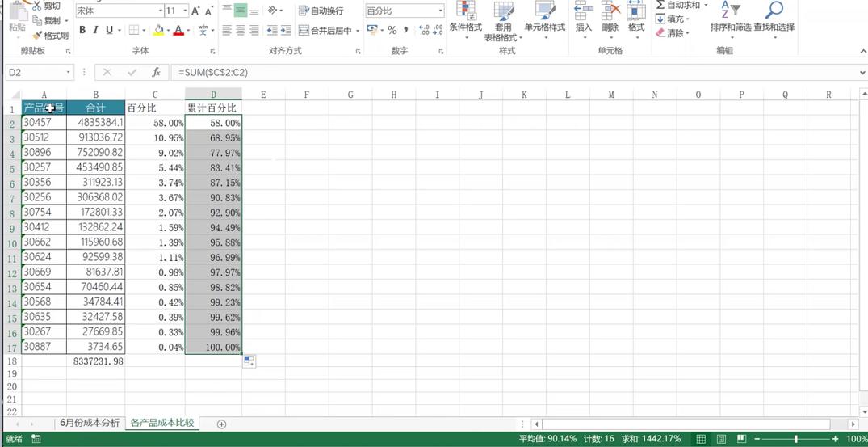Click the Insert Function fx icon
The height and width of the screenshot is (447, 868).
point(156,72)
